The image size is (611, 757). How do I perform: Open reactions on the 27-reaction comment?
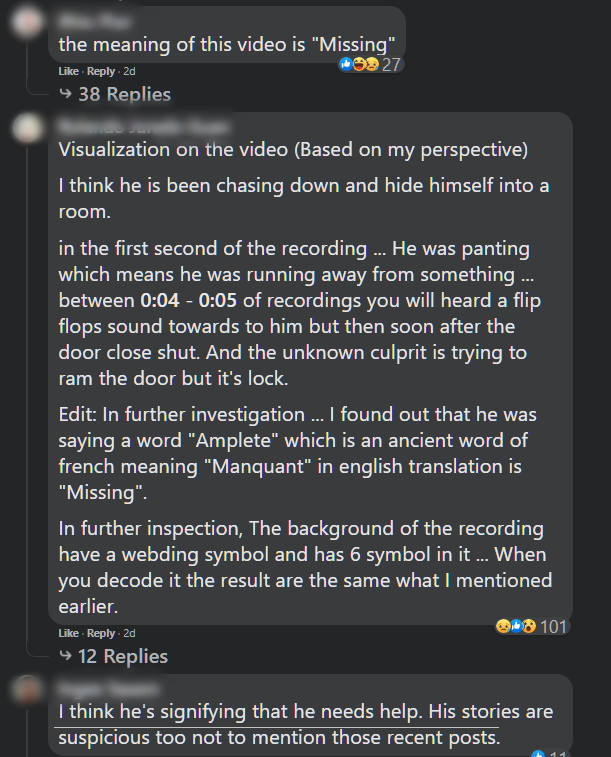pos(359,64)
